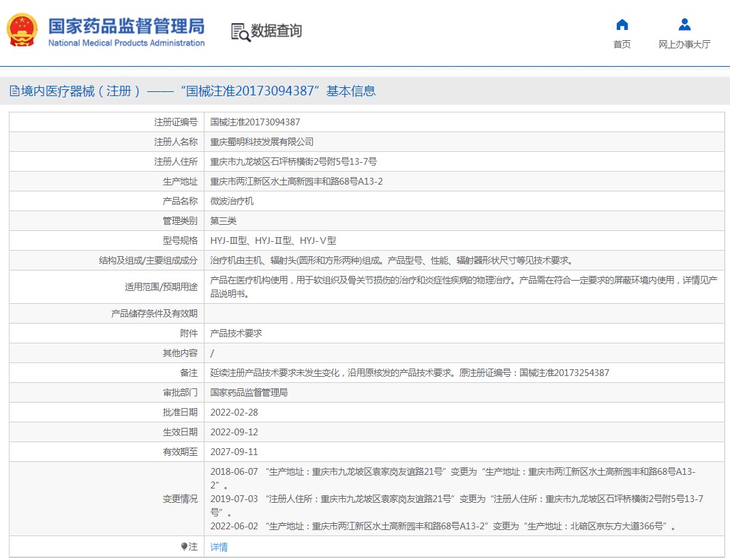
Task: Select remark text 延续注册产品技术要求未发生变化
Action: tap(409, 373)
